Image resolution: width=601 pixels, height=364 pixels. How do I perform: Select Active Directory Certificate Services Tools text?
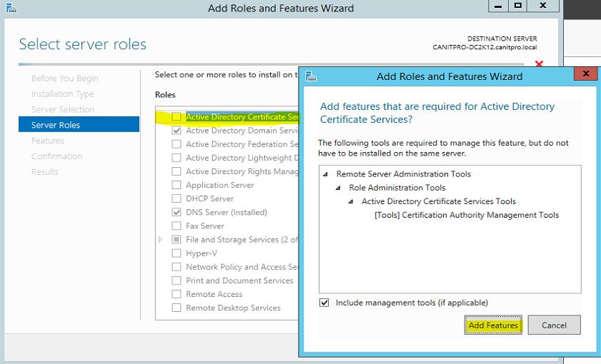click(439, 201)
